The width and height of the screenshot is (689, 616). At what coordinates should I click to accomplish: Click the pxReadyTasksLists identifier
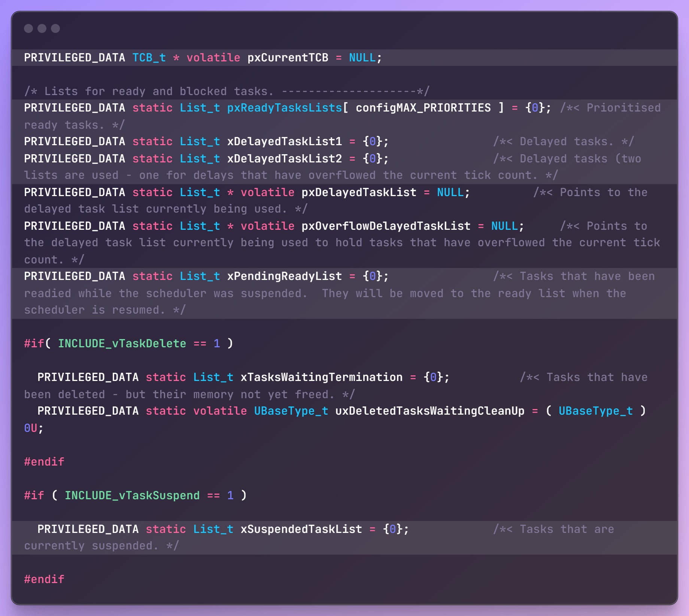click(285, 108)
